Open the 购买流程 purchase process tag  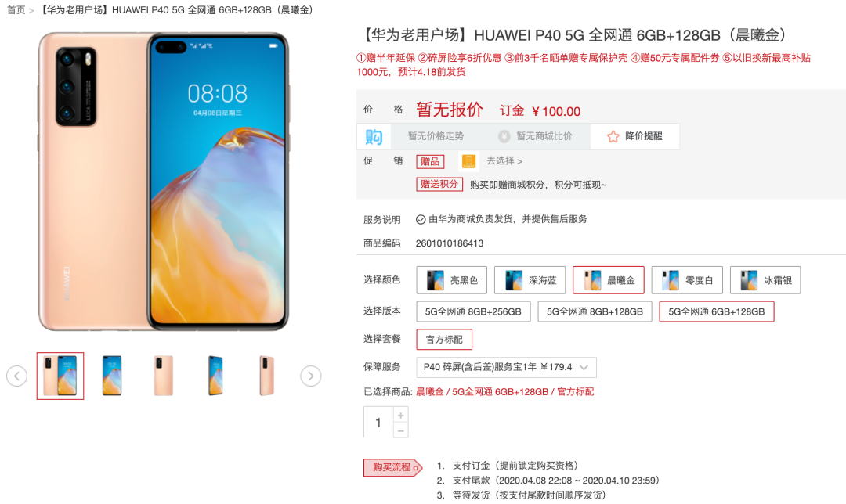click(x=392, y=467)
